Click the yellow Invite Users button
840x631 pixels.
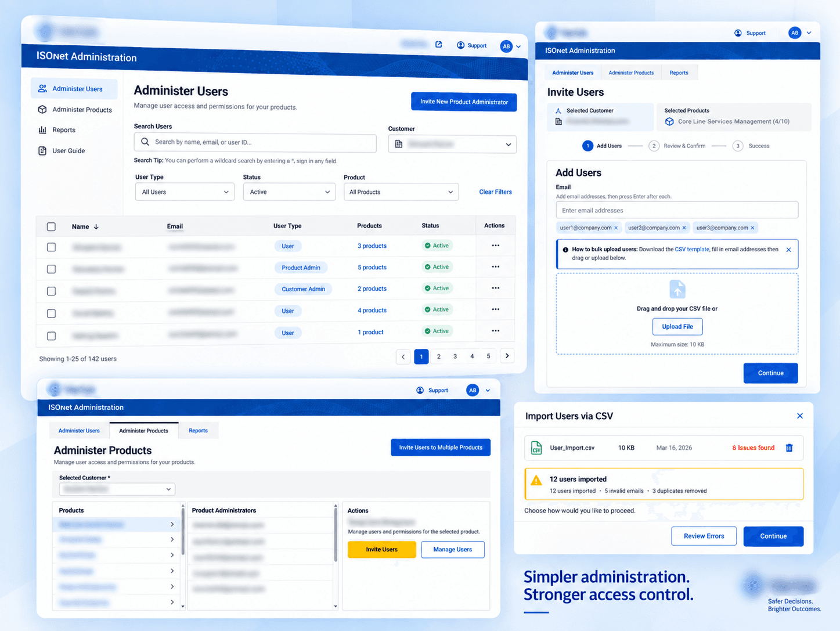pyautogui.click(x=382, y=550)
